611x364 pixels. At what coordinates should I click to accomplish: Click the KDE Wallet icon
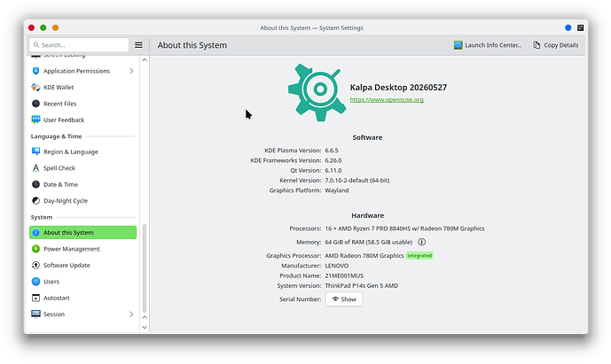35,87
